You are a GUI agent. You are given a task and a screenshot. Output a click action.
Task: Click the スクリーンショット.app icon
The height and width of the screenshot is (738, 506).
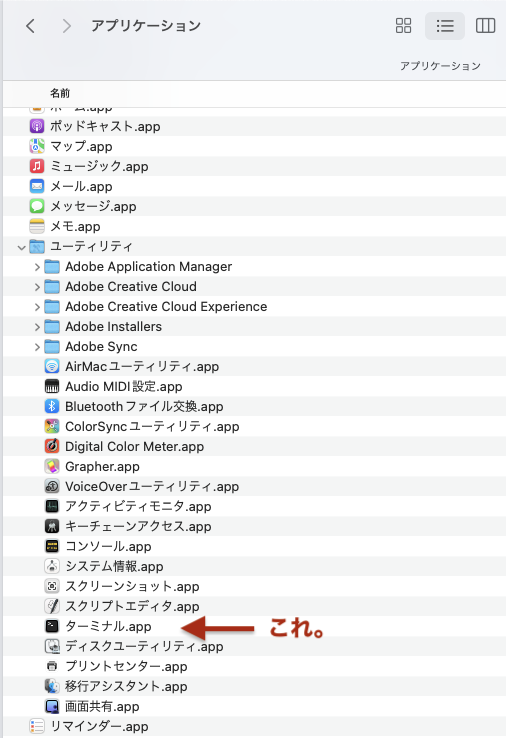[x=52, y=586]
